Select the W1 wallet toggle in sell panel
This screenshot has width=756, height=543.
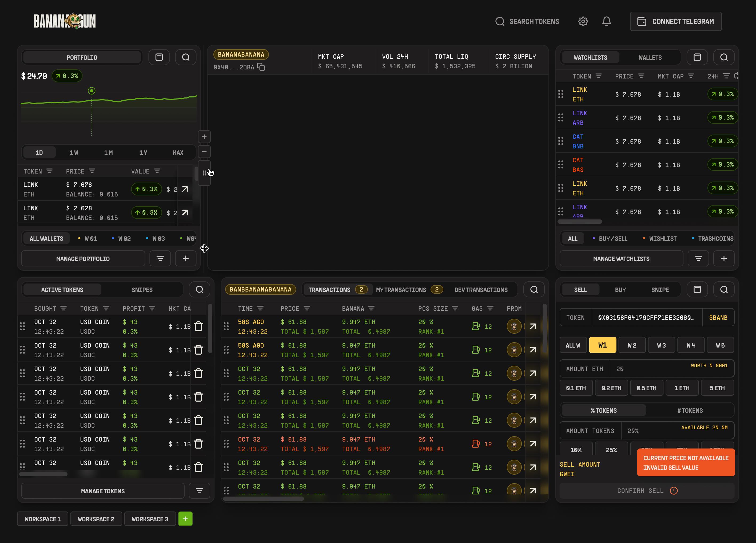click(x=602, y=345)
